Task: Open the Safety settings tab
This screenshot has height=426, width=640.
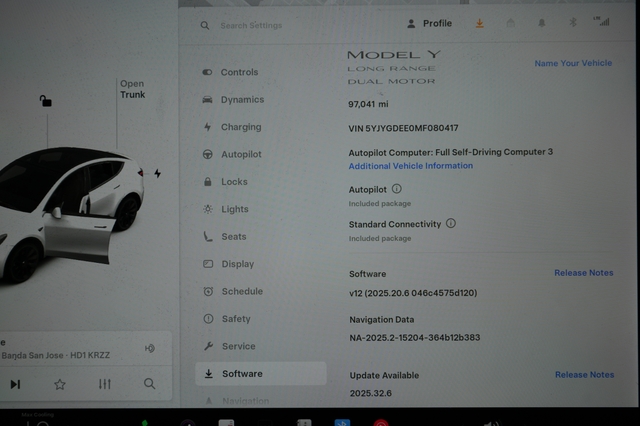Action: pyautogui.click(x=227, y=319)
